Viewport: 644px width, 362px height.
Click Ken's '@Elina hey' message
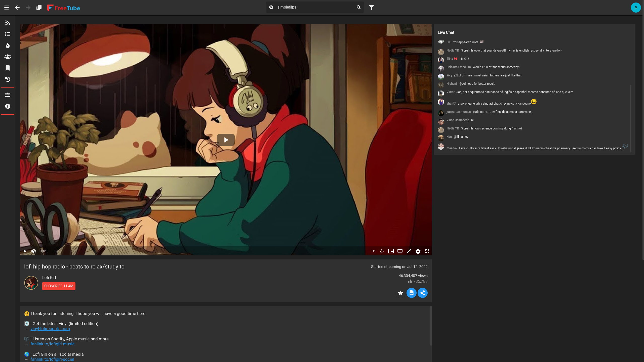coord(461,137)
